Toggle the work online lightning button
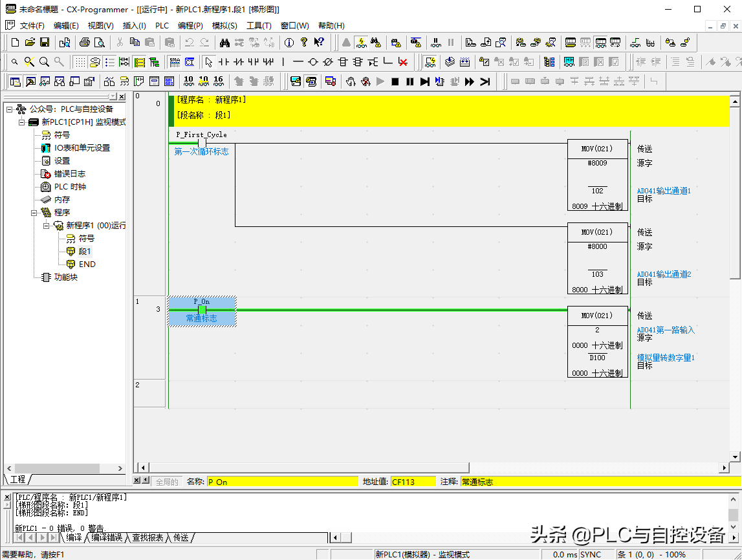Image resolution: width=742 pixels, height=560 pixels. click(x=362, y=43)
